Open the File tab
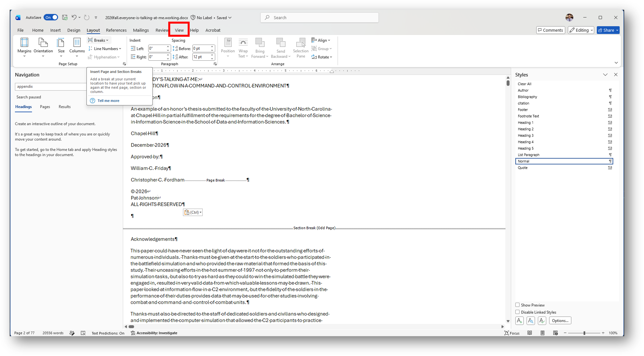The width and height of the screenshot is (644, 356). (x=21, y=30)
